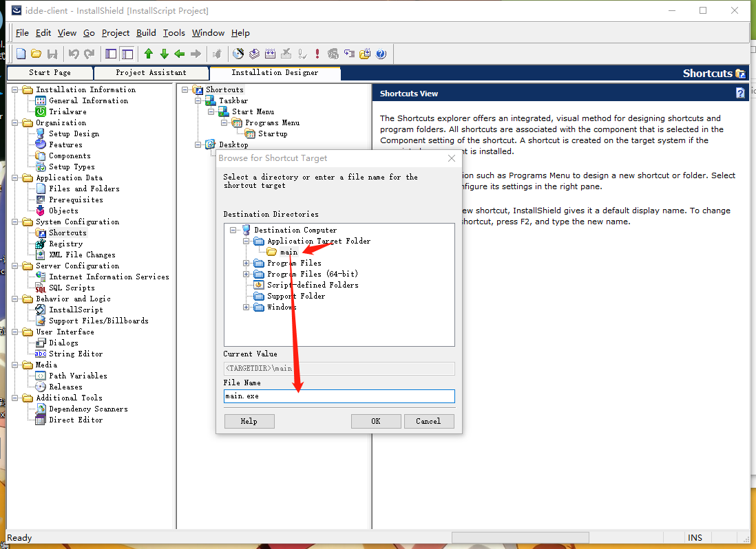
Task: Move item down with green down arrow
Action: [x=165, y=54]
